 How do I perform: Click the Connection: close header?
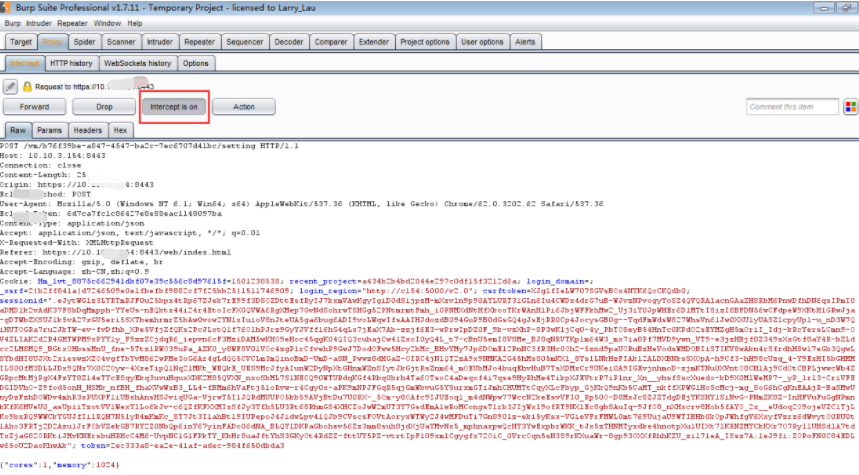[x=41, y=165]
